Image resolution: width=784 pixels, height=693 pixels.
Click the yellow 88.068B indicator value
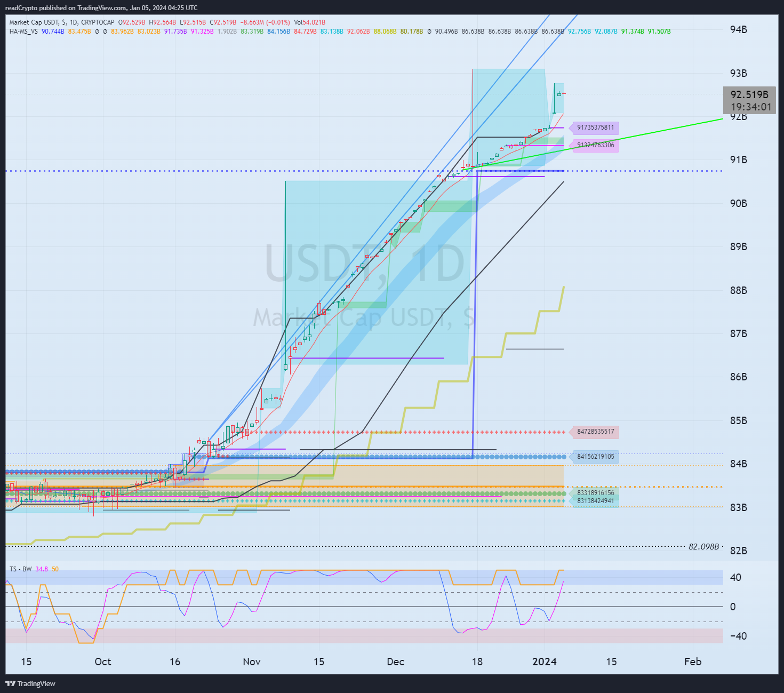[385, 31]
